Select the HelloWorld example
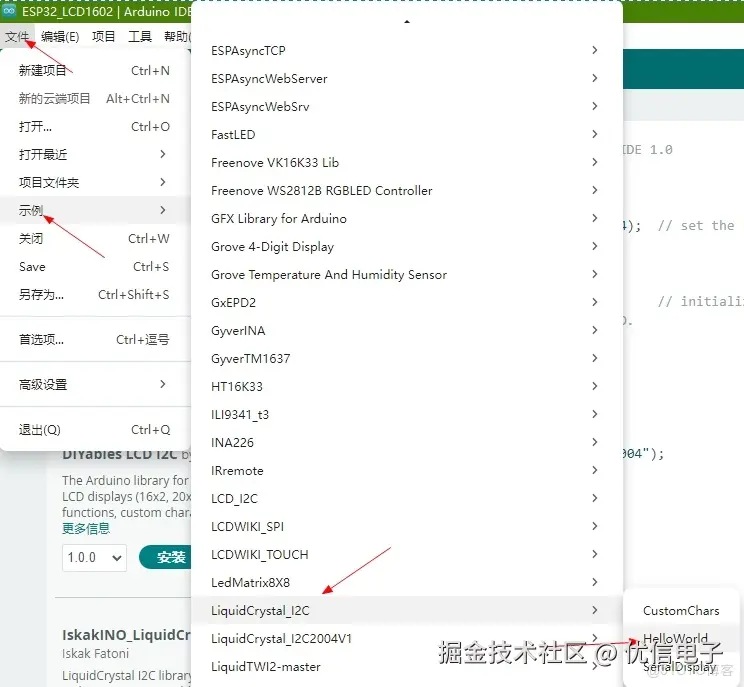The height and width of the screenshot is (687, 744). (x=681, y=639)
